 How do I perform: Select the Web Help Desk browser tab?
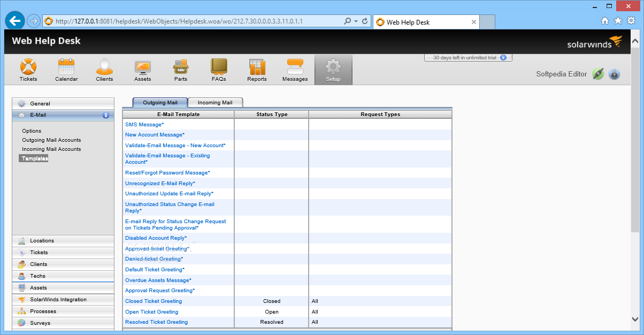tap(425, 22)
